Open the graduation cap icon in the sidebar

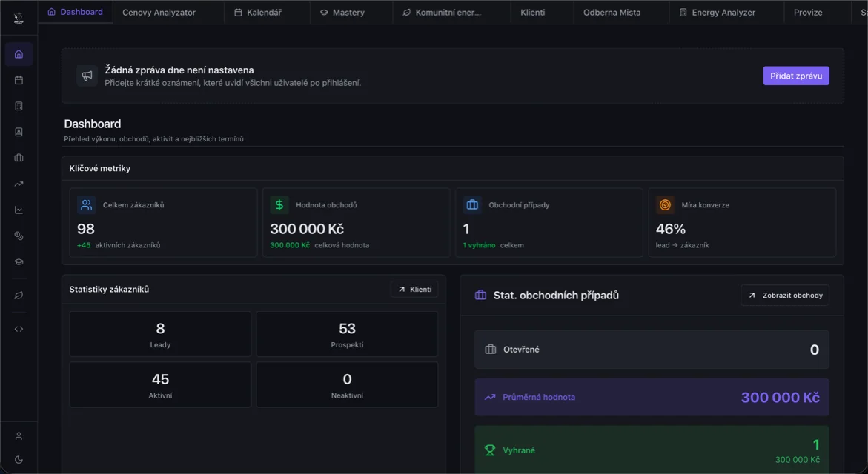19,262
